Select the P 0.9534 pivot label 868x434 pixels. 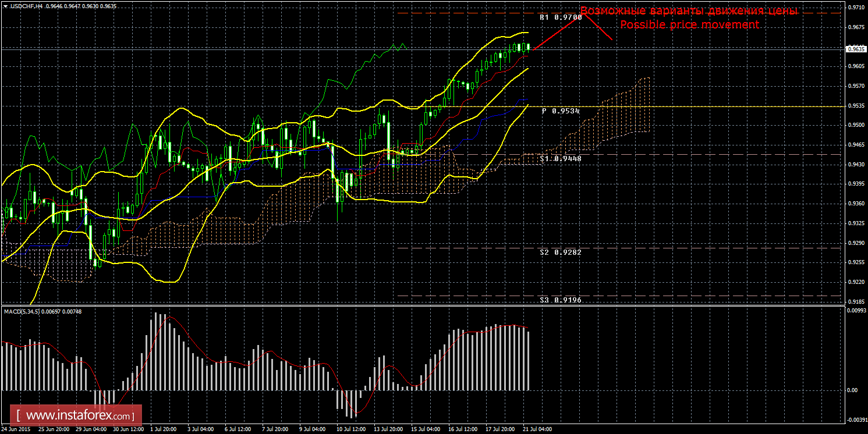pyautogui.click(x=560, y=111)
